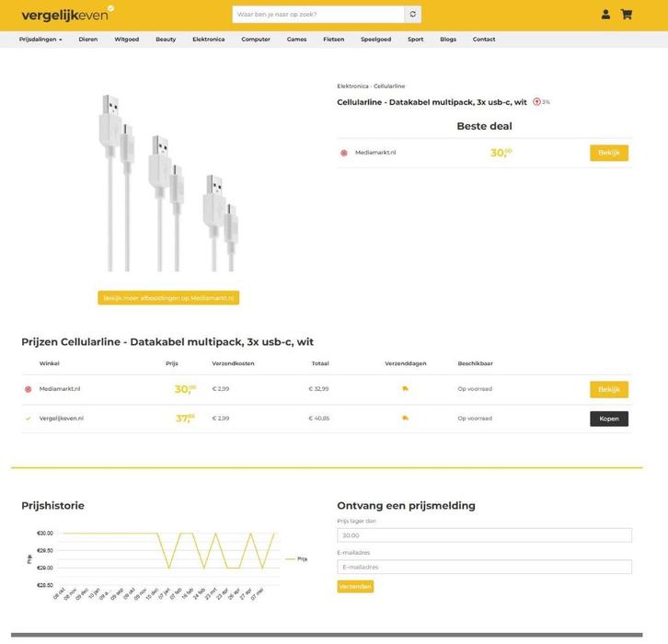Focus the 'Waar ben je naar op zoek?' search field
The width and height of the screenshot is (668, 644).
tap(318, 14)
